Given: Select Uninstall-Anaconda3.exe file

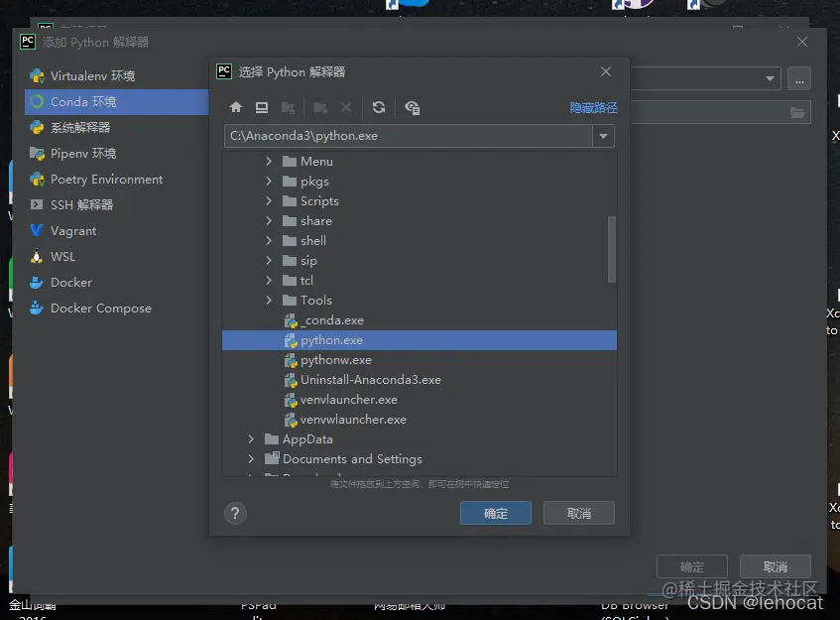Looking at the screenshot, I should click(419, 379).
